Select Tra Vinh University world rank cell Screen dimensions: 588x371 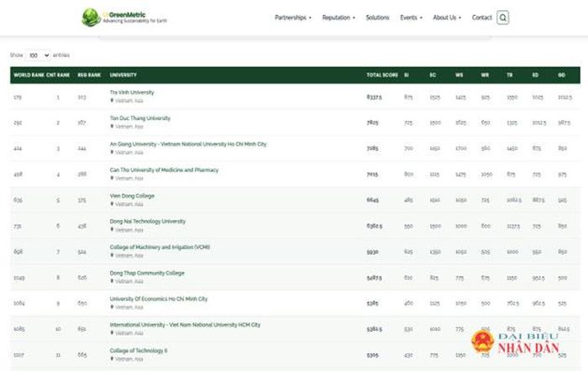coord(18,97)
